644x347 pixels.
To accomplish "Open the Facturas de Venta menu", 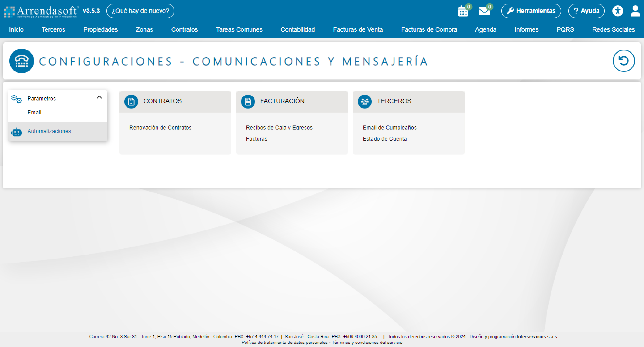I will point(358,29).
